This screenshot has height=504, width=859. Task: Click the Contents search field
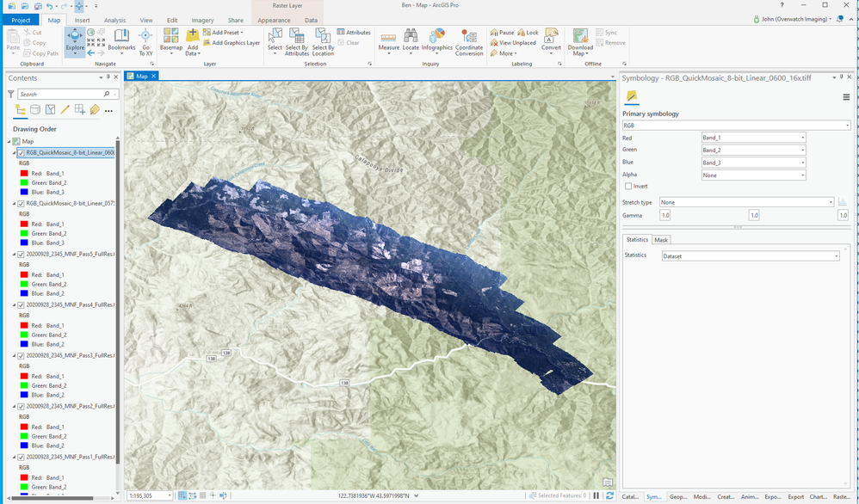60,94
